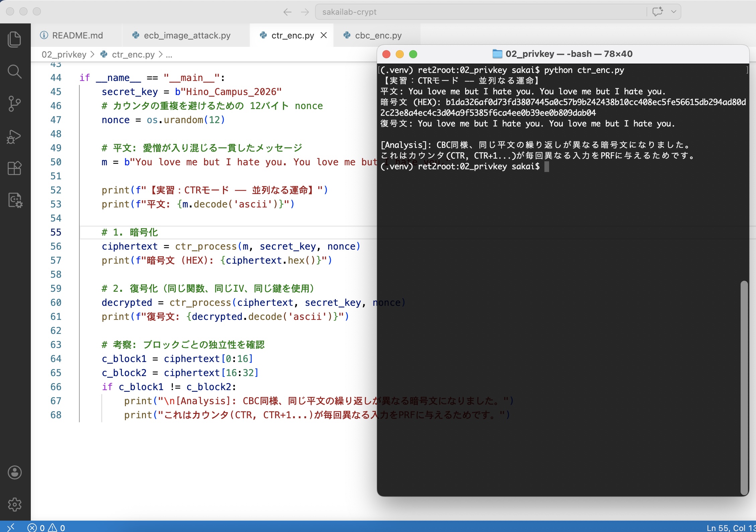Open Run and Debug view
The image size is (756, 532).
click(x=14, y=137)
